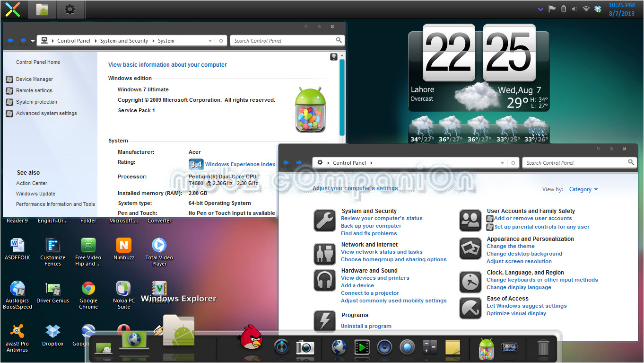Open Customize Fences desktop icon
Image resolution: width=644 pixels, height=363 pixels.
click(x=52, y=252)
